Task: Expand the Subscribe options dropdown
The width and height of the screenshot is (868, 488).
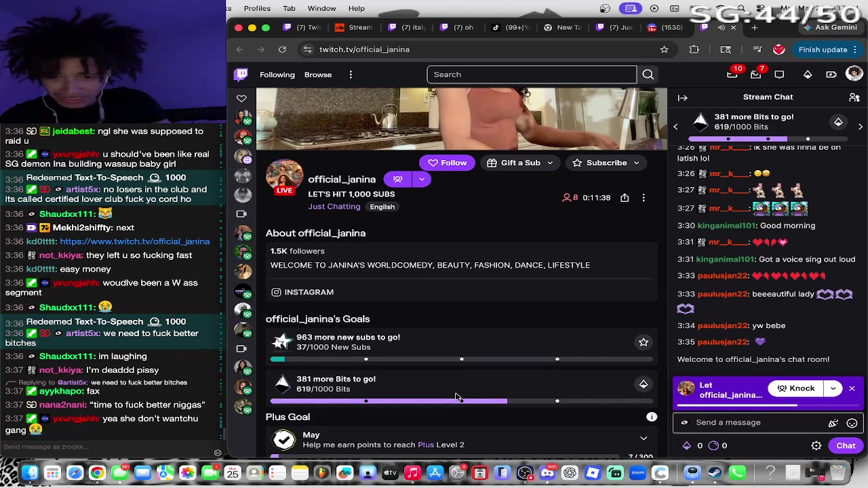Action: [636, 163]
